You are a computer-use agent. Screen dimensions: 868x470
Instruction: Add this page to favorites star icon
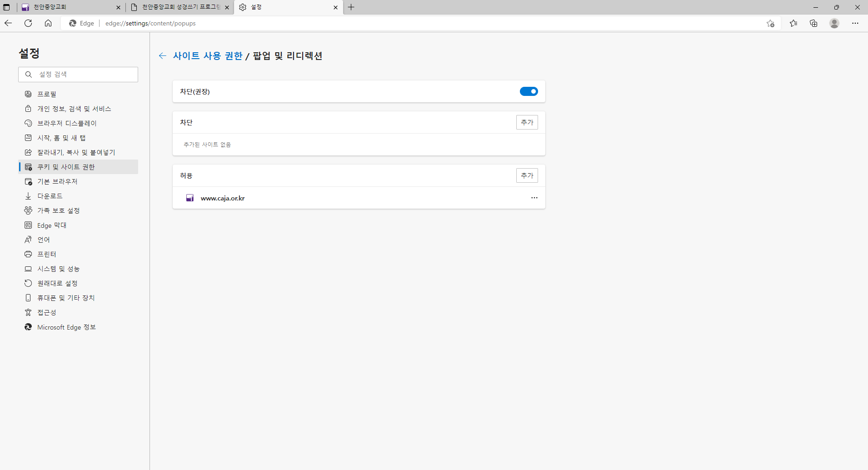(x=770, y=23)
